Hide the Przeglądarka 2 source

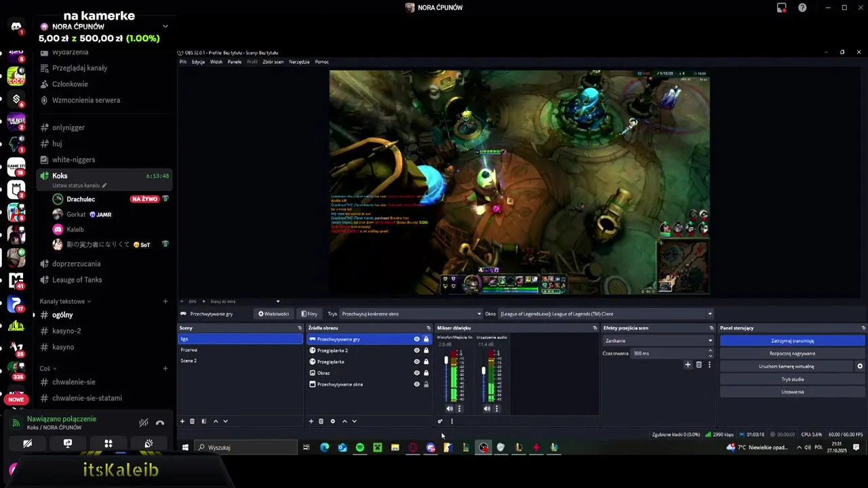(417, 350)
